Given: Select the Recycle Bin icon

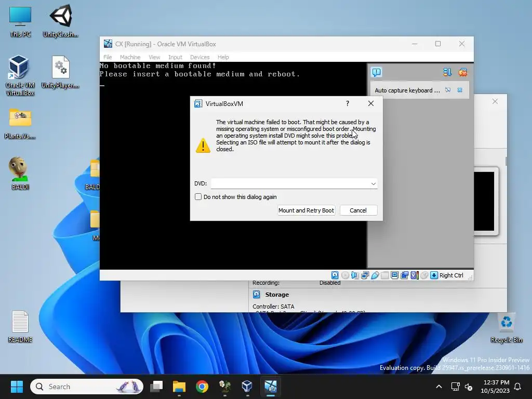Looking at the screenshot, I should pyautogui.click(x=506, y=328).
